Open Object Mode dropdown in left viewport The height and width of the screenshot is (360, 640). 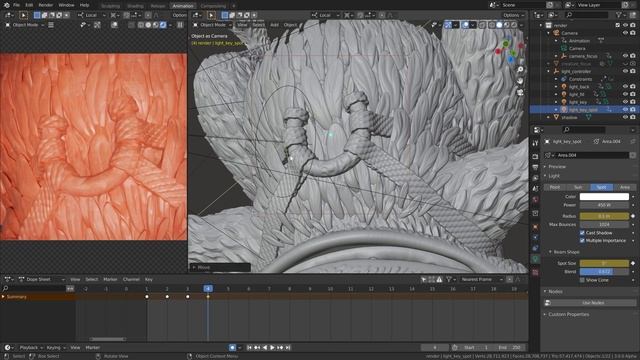point(24,25)
